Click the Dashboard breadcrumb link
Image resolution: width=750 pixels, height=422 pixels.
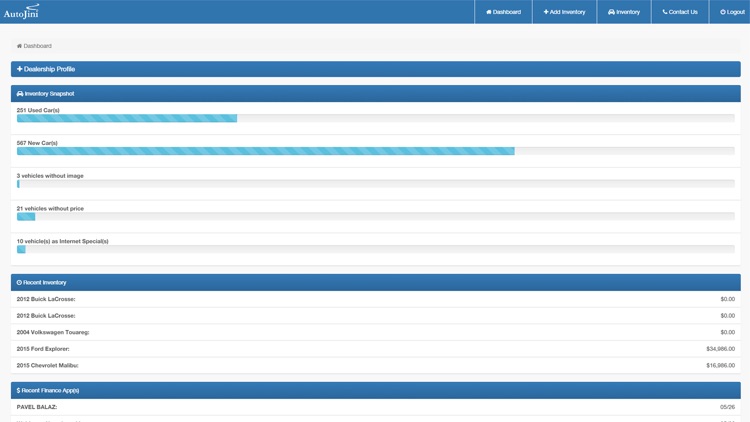click(37, 46)
